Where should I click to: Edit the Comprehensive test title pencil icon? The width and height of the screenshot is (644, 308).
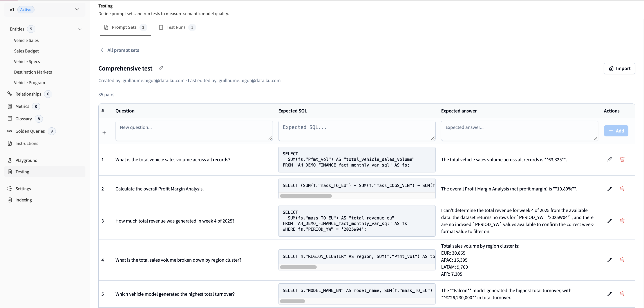click(x=161, y=68)
